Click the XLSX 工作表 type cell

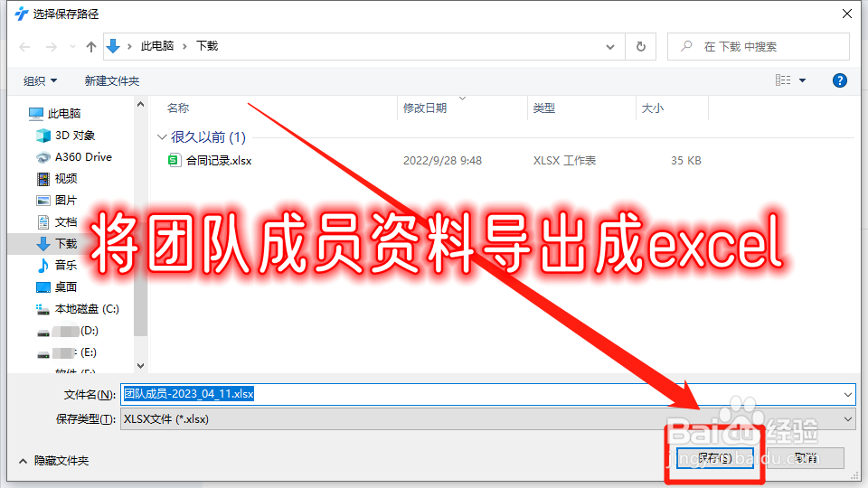(x=564, y=161)
